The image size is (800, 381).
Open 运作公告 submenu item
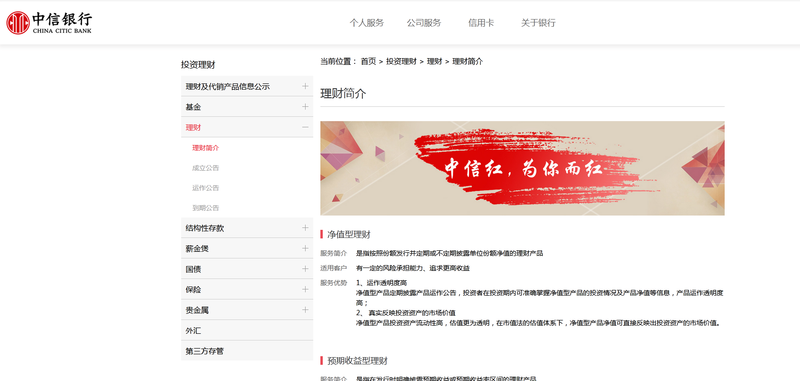[206, 188]
